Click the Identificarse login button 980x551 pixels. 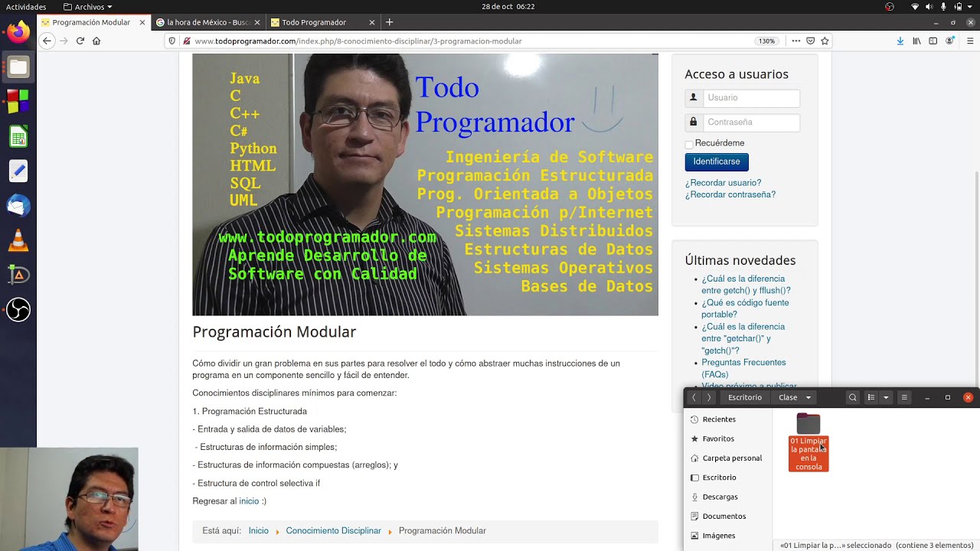[x=717, y=161]
